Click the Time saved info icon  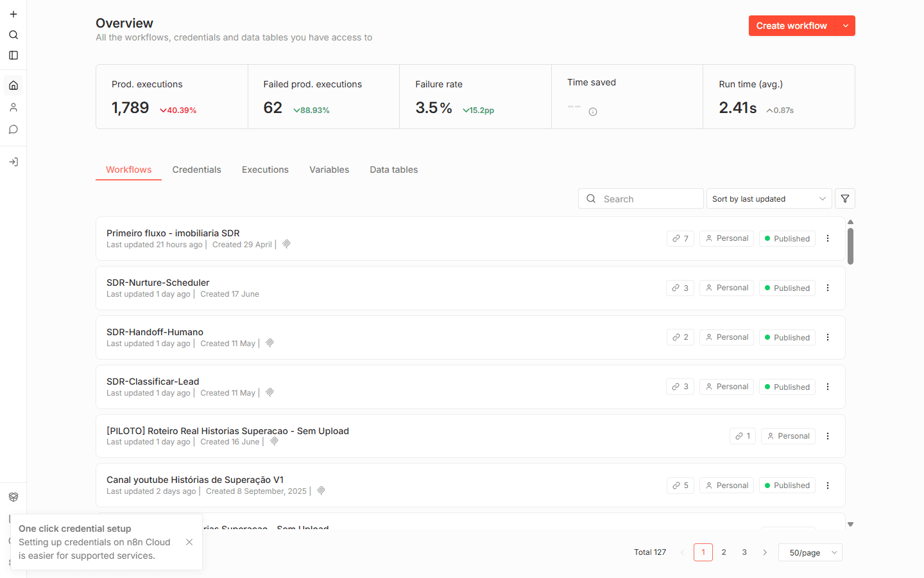(593, 112)
